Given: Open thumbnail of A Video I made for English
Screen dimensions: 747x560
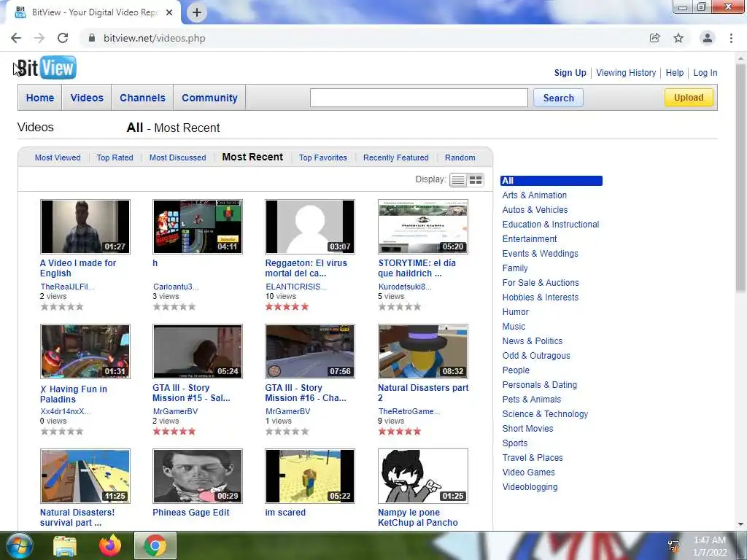Looking at the screenshot, I should click(85, 227).
